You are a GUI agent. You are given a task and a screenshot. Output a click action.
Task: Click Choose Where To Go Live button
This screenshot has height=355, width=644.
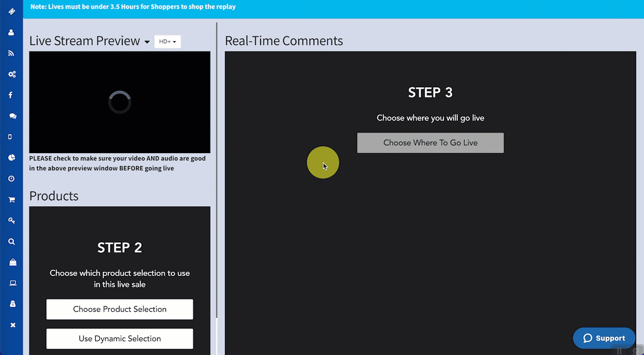click(x=430, y=143)
